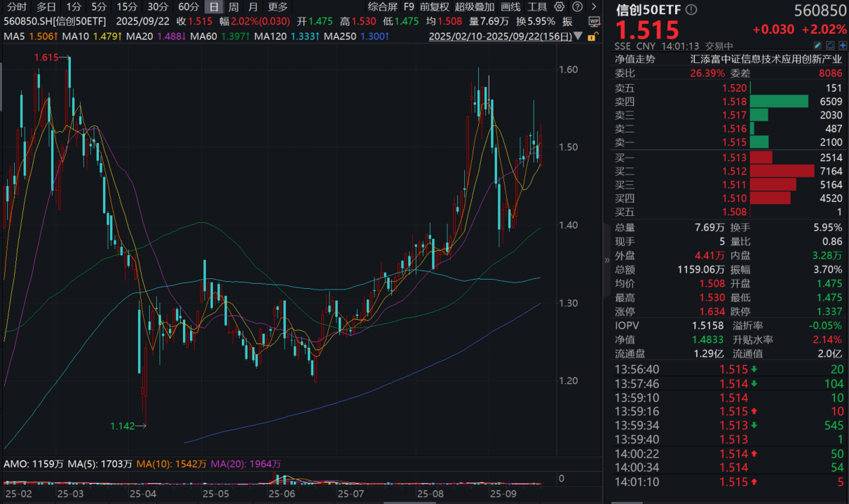Toggle the date range lock icon
This screenshot has height=504, width=849.
coord(594,36)
